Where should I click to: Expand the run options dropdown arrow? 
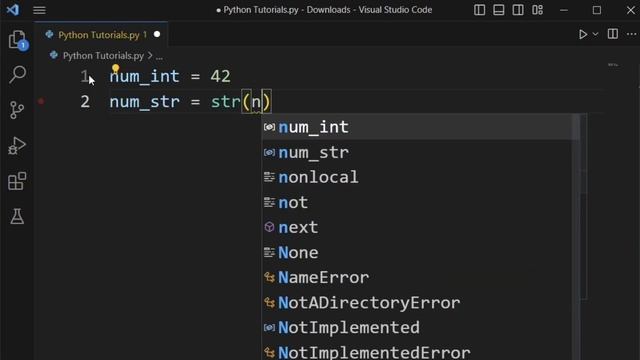(595, 34)
